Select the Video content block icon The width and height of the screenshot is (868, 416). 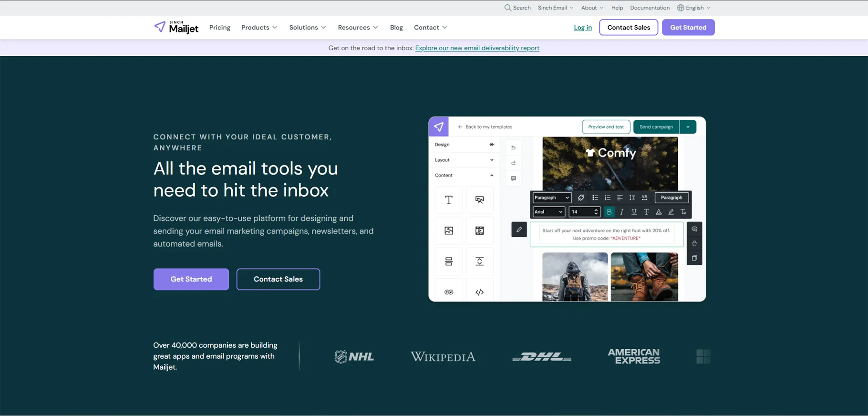(x=479, y=230)
